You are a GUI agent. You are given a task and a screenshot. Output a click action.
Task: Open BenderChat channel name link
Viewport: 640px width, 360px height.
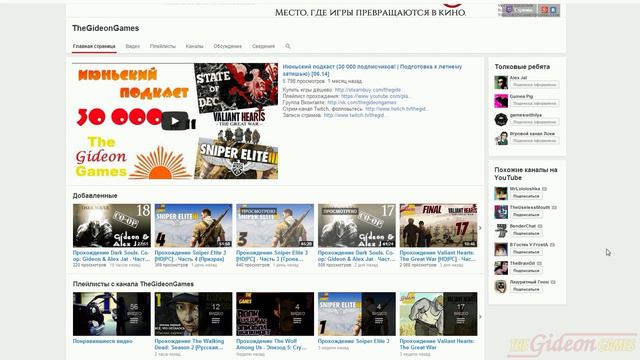click(x=523, y=226)
